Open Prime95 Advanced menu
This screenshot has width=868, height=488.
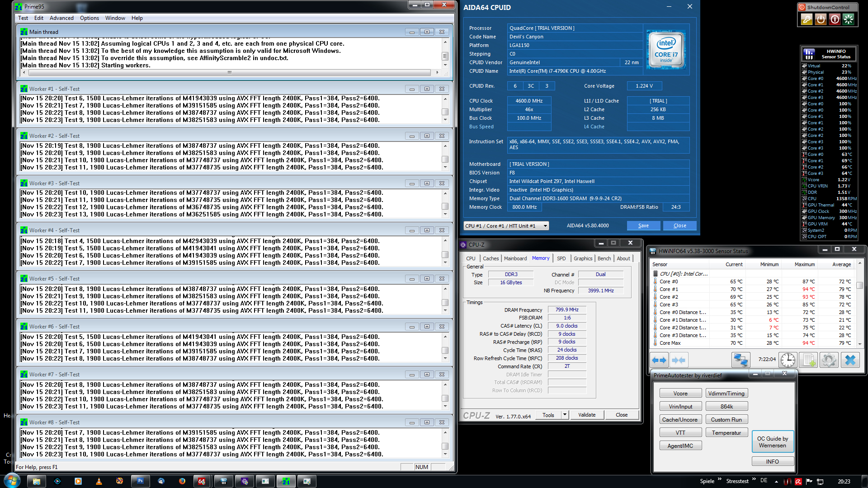coord(61,18)
